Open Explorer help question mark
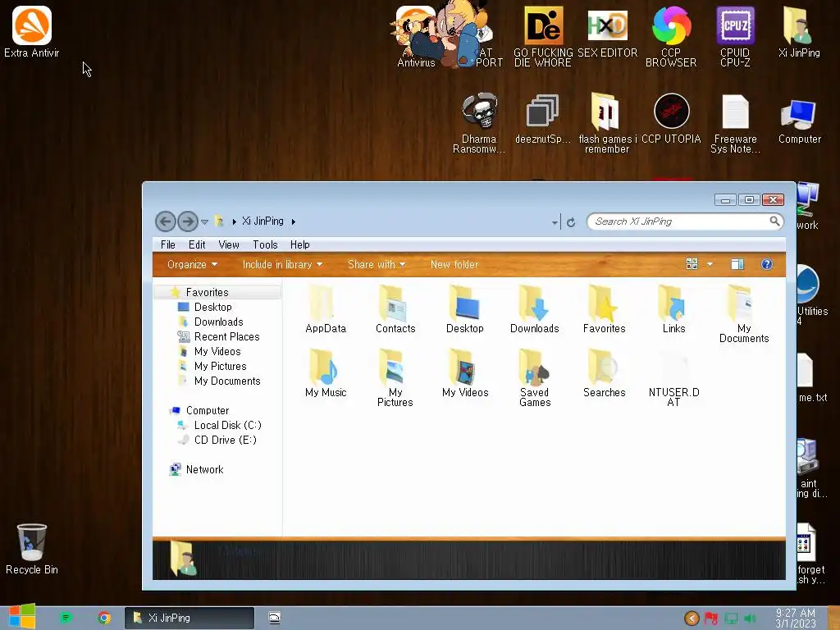840x630 pixels. pyautogui.click(x=767, y=264)
